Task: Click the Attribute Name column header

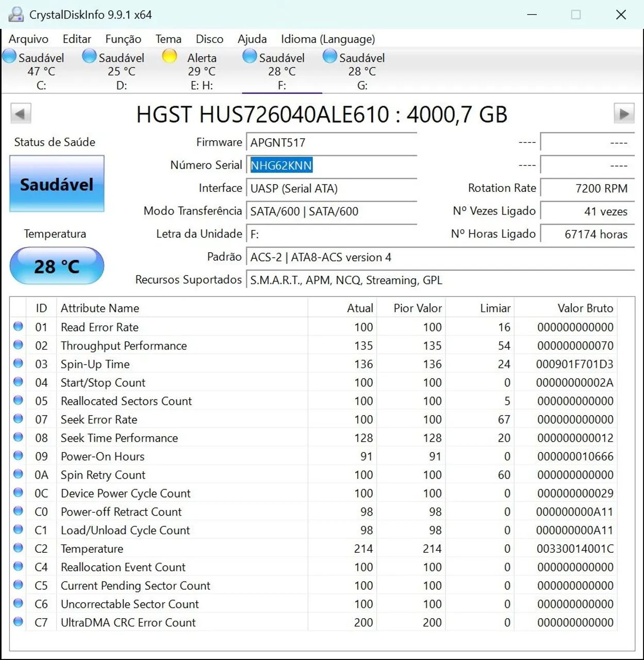Action: coord(182,308)
